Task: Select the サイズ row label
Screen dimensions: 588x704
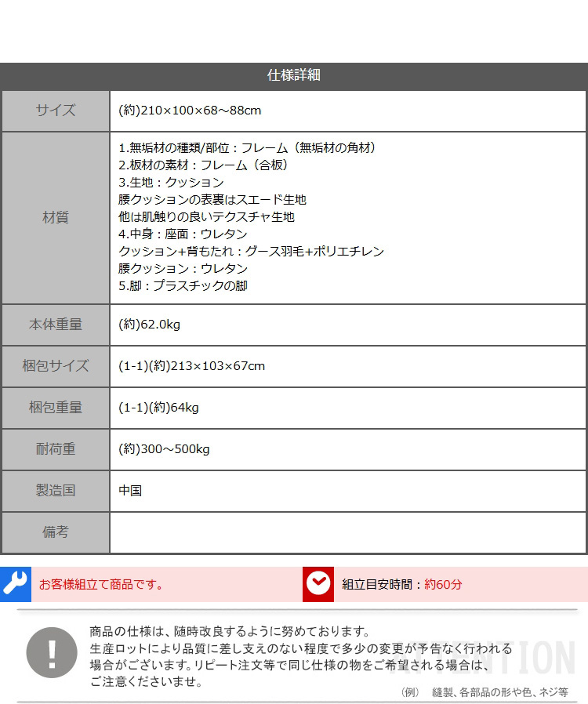Action: click(56, 111)
